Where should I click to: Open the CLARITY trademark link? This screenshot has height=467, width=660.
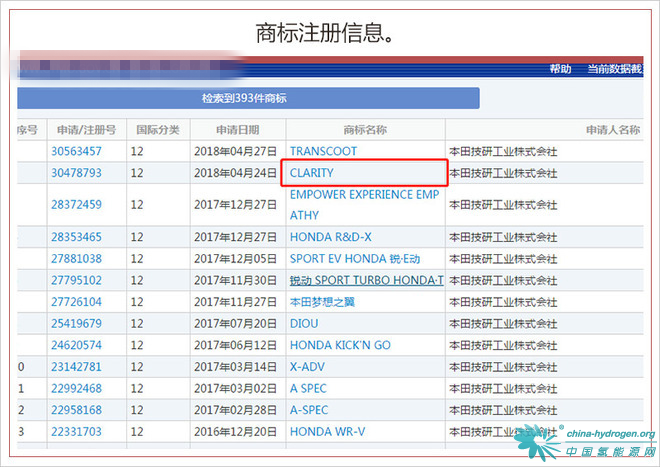pos(311,173)
